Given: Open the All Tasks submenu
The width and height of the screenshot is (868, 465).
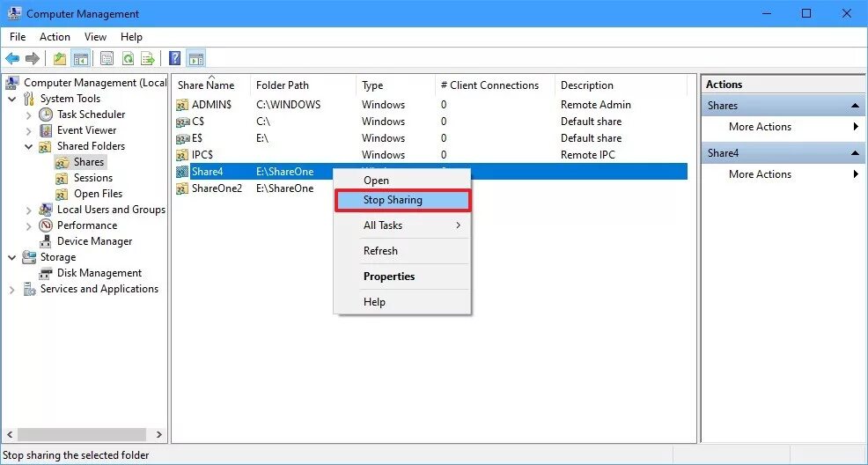Looking at the screenshot, I should (402, 225).
